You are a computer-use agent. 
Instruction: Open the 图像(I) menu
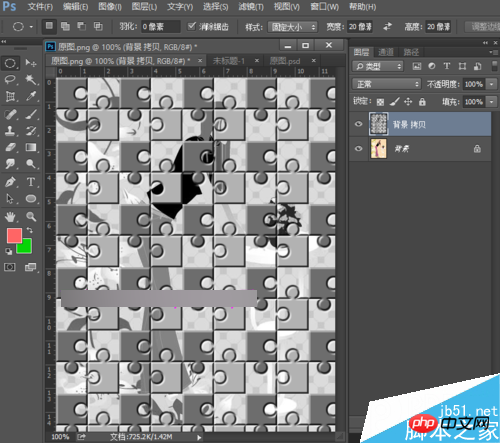coord(110,6)
